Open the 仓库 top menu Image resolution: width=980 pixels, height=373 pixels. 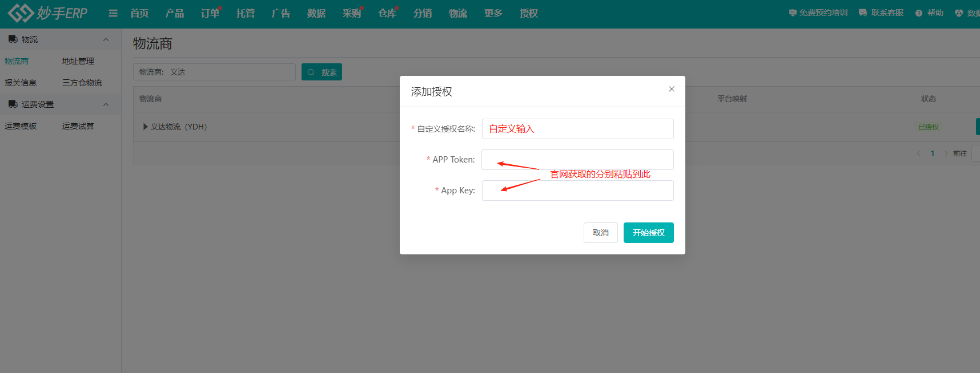tap(387, 13)
